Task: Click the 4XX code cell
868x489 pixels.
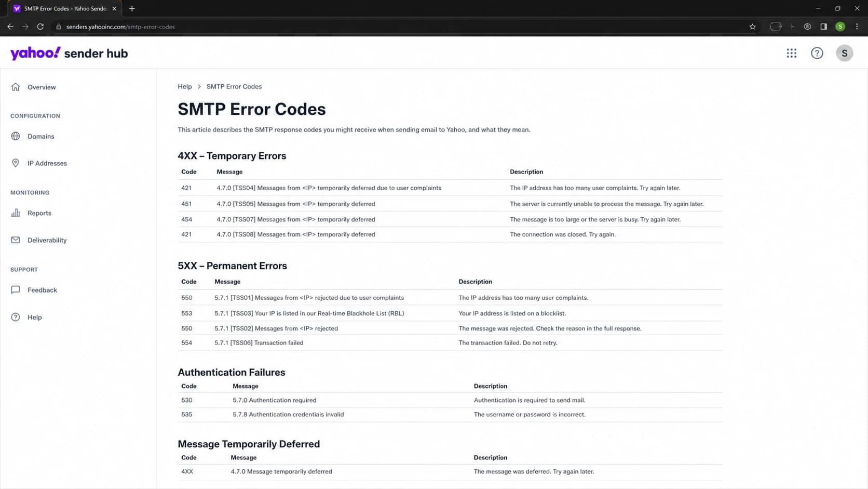Action: pos(187,471)
